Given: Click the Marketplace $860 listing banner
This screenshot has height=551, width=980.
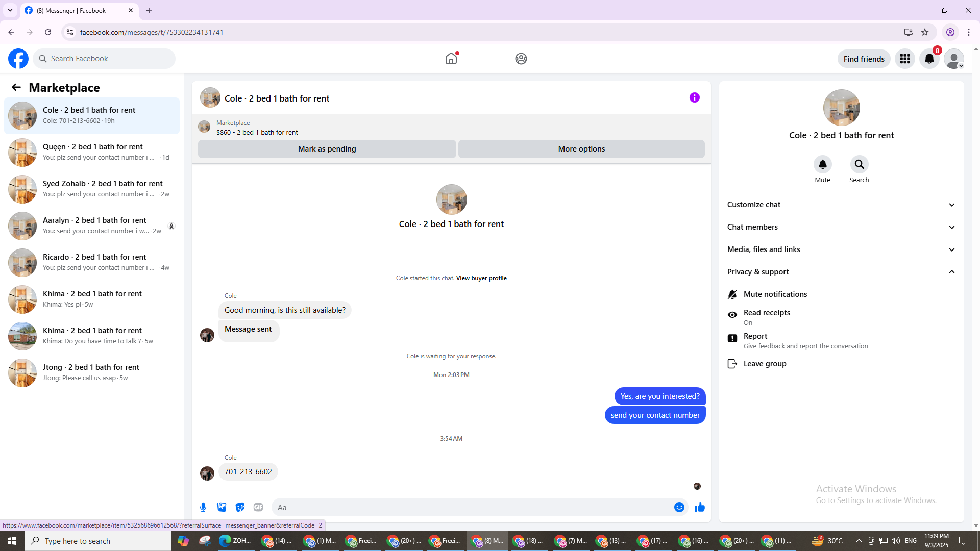Looking at the screenshot, I should point(451,127).
